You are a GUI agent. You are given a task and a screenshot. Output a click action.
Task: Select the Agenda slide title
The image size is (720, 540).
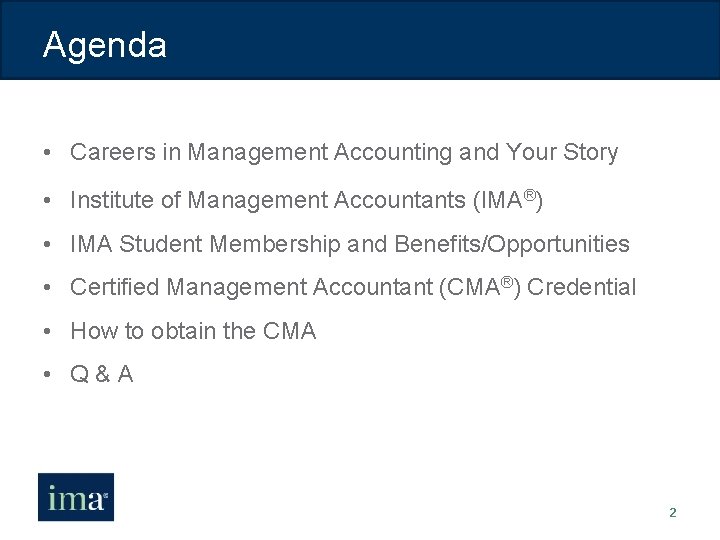(105, 45)
